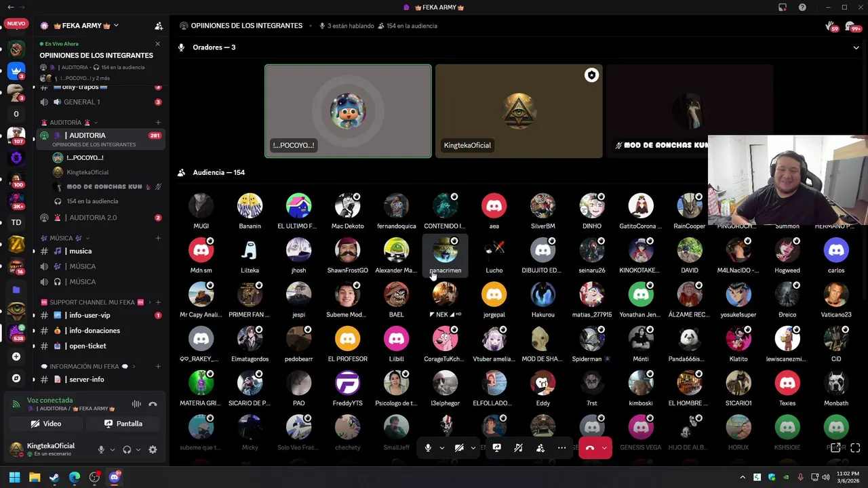The image size is (868, 488).
Task: Click the red disconnect button in control bar
Action: (x=590, y=448)
